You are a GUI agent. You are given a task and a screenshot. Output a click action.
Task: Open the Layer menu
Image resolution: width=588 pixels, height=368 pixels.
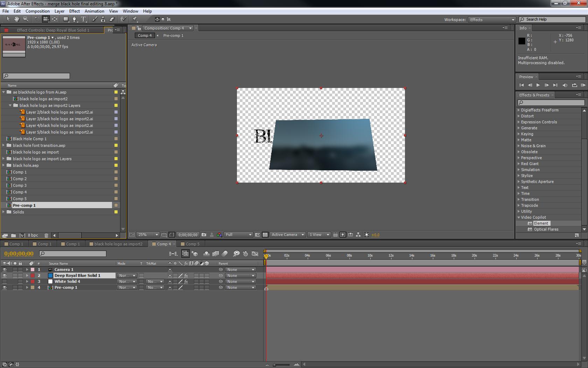tap(59, 11)
